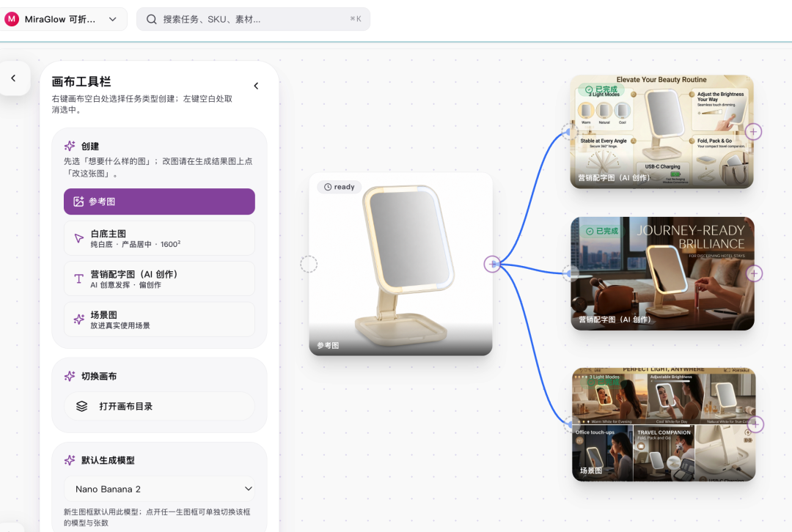792x532 pixels.
Task: Open the Nano Banana 2 model dropdown
Action: click(x=159, y=489)
